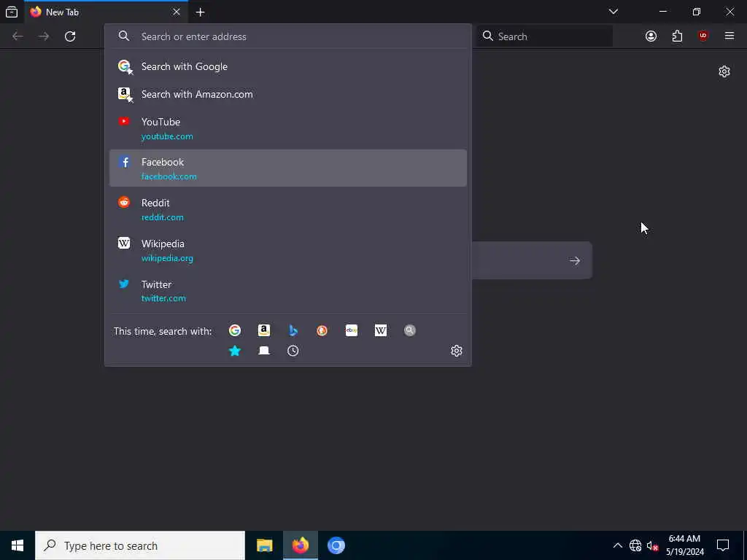747x560 pixels.
Task: Open the new tab page settings gear
Action: click(724, 71)
